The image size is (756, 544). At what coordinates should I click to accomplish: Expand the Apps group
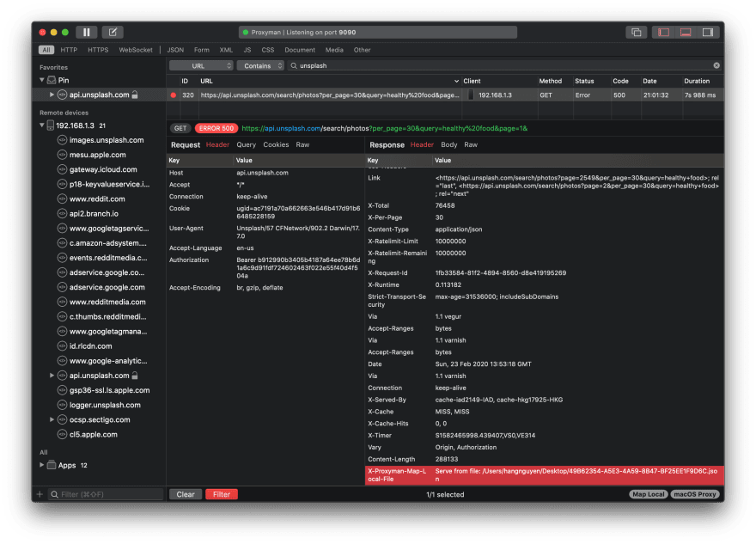point(42,465)
